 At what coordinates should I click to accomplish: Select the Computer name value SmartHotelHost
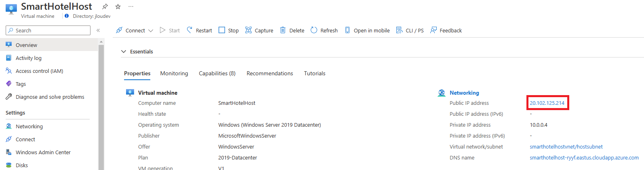(237, 103)
